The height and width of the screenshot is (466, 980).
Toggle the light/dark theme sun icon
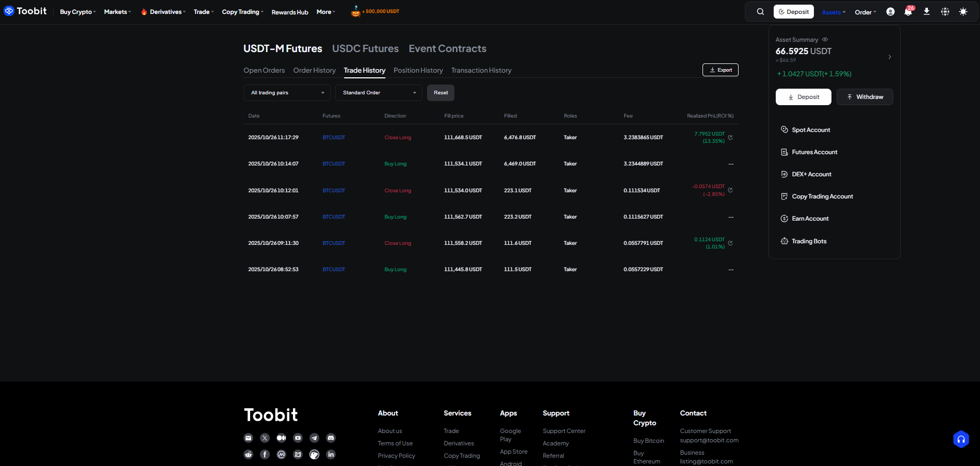point(963,12)
